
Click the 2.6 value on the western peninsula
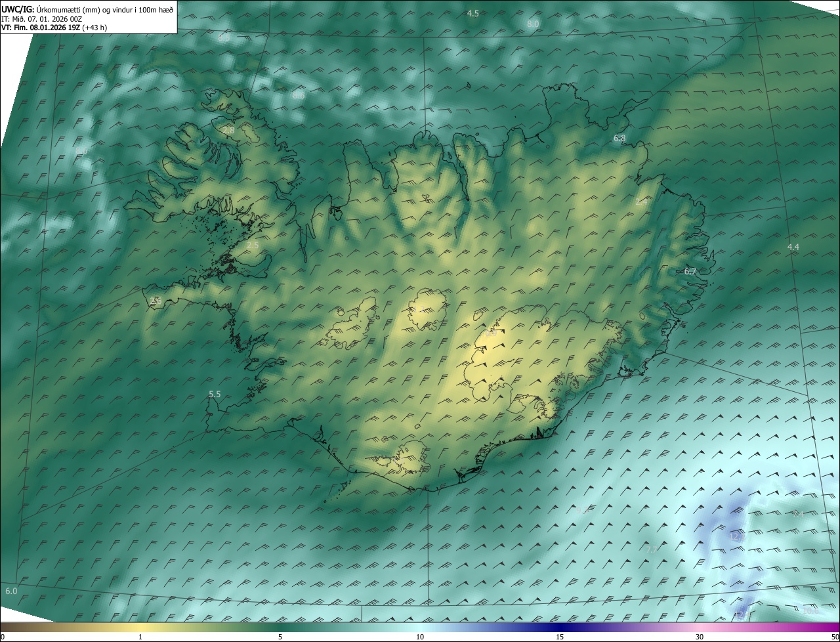click(156, 300)
